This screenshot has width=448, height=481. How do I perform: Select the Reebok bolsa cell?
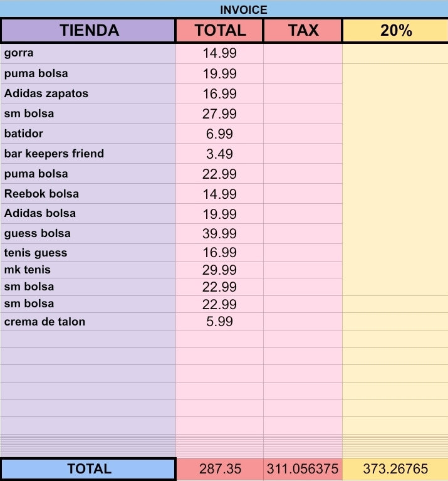[x=88, y=194]
